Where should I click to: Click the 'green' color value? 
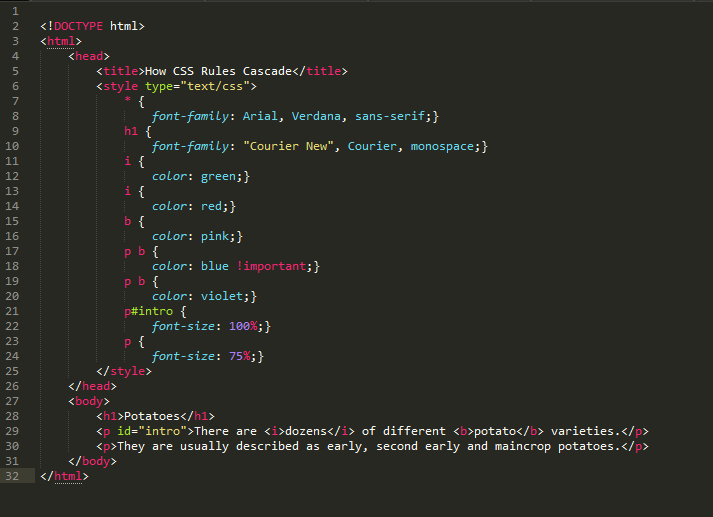218,177
